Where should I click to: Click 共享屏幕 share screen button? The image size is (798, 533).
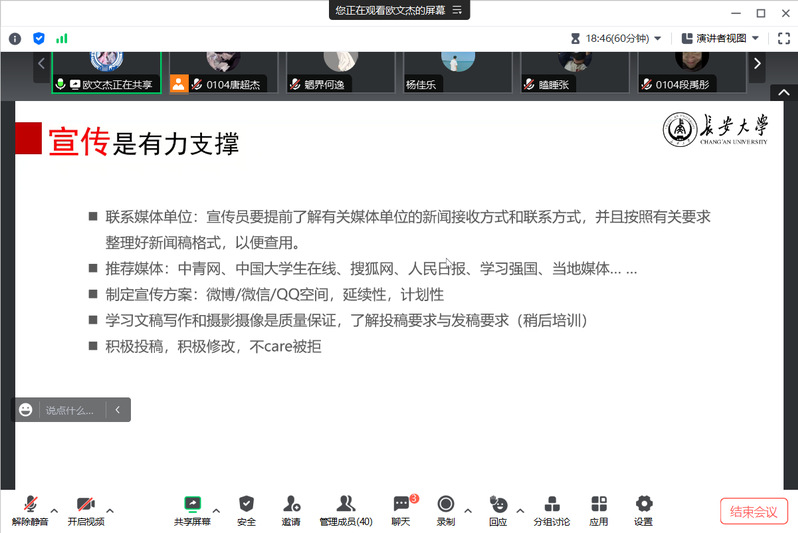click(x=192, y=509)
